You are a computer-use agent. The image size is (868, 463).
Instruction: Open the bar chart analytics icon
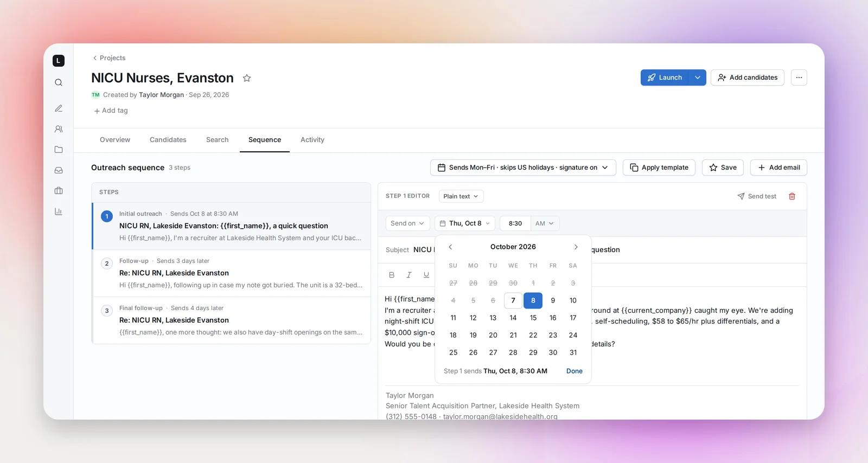[59, 211]
